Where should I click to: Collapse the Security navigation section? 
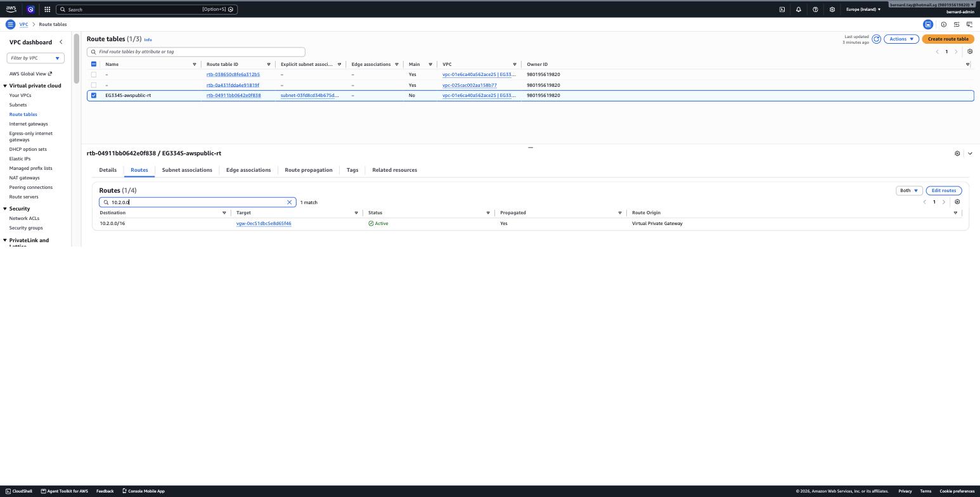coord(5,209)
